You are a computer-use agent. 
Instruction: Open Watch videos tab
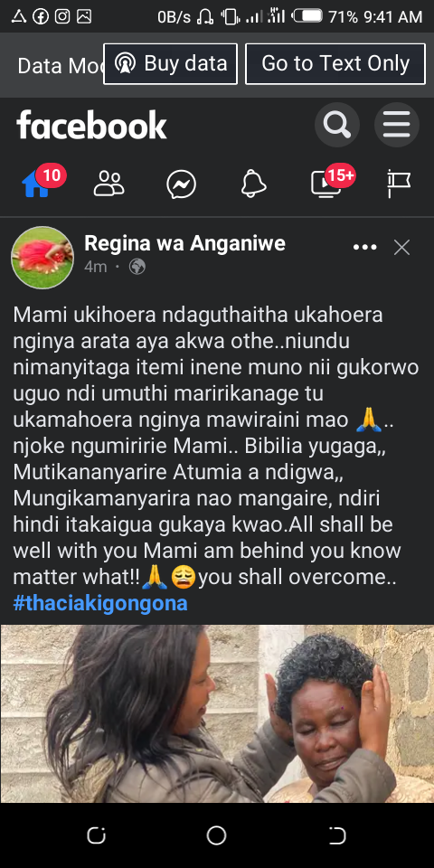[x=326, y=184]
